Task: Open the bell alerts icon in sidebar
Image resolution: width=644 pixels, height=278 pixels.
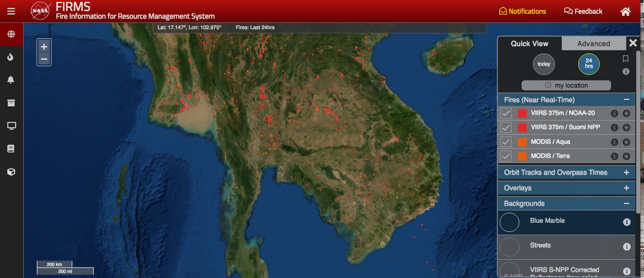Action: [x=11, y=80]
